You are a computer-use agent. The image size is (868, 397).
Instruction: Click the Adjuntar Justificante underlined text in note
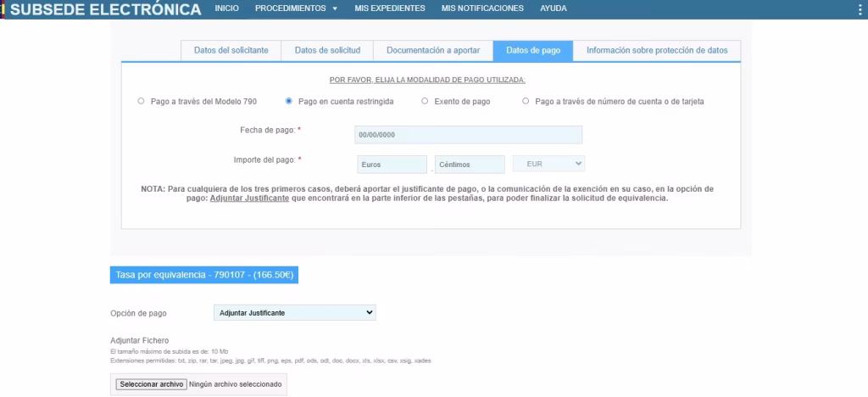[249, 198]
